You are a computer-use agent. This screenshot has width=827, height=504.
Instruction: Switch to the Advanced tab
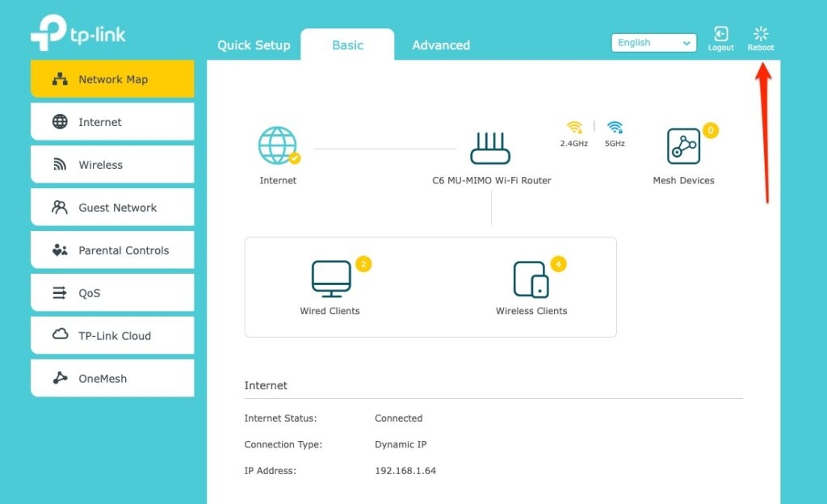point(441,45)
